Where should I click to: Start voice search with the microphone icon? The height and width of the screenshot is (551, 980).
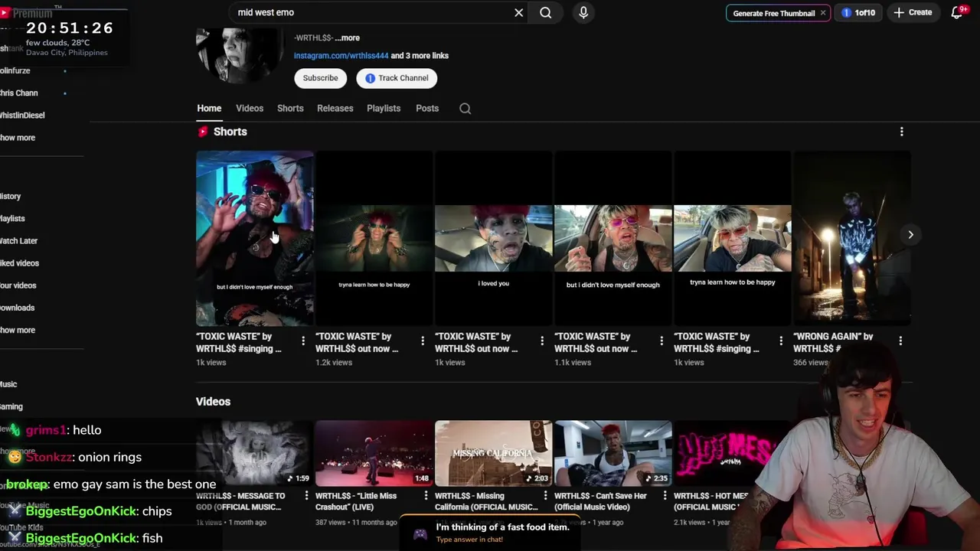(583, 12)
